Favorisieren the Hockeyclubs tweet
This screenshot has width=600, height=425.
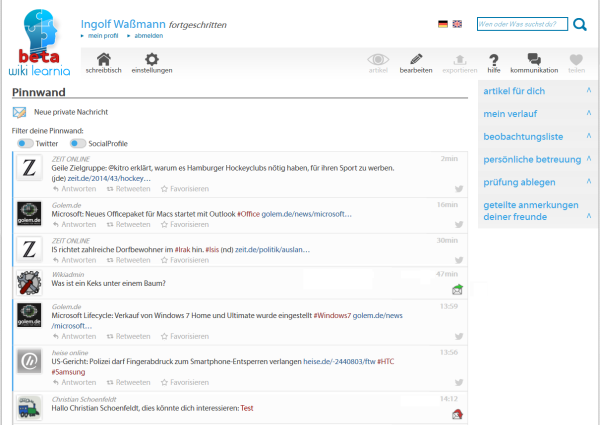tap(185, 189)
